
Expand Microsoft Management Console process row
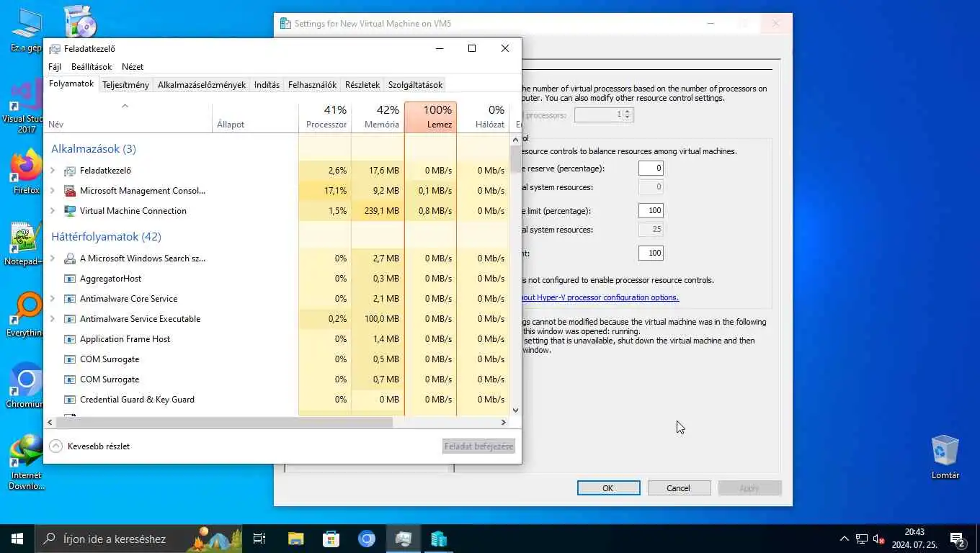[x=53, y=191]
